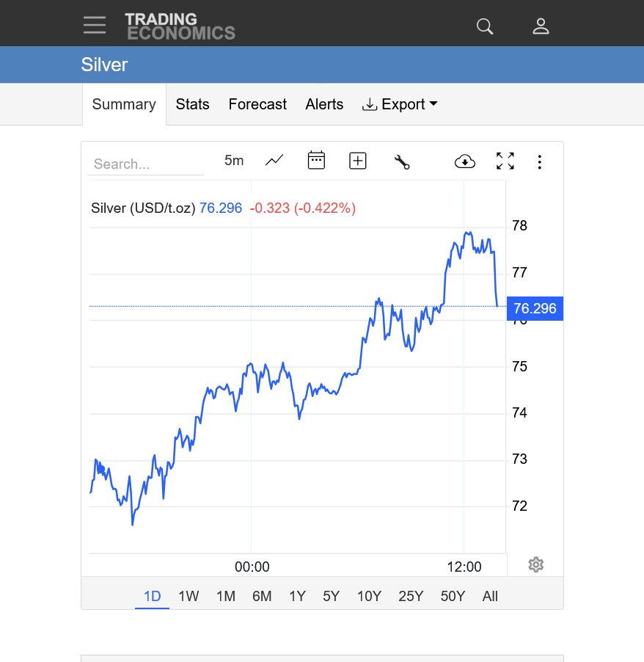
Task: Expand the chart to fullscreen
Action: pyautogui.click(x=505, y=161)
